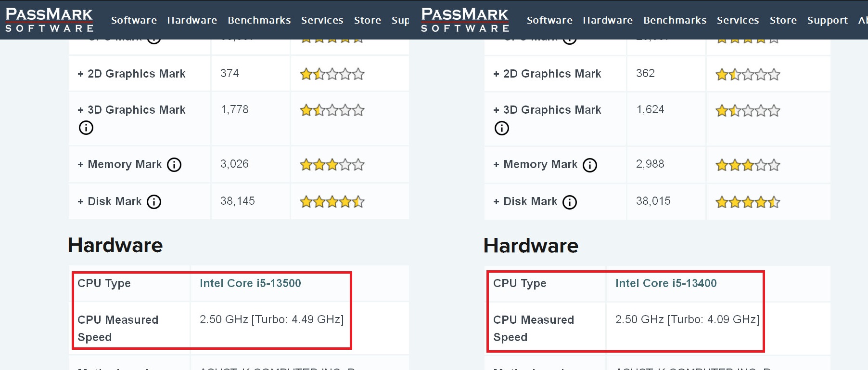The width and height of the screenshot is (868, 370).
Task: Open Services menu in left page
Action: (322, 20)
